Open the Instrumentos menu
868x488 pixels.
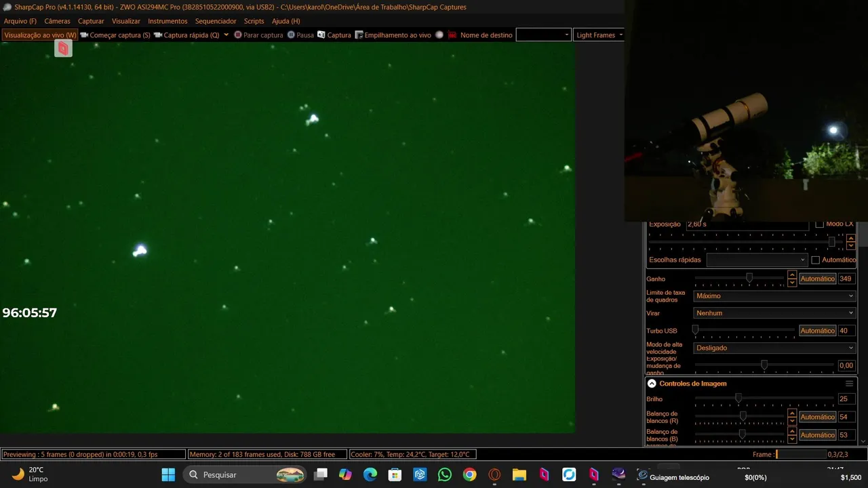pyautogui.click(x=167, y=21)
